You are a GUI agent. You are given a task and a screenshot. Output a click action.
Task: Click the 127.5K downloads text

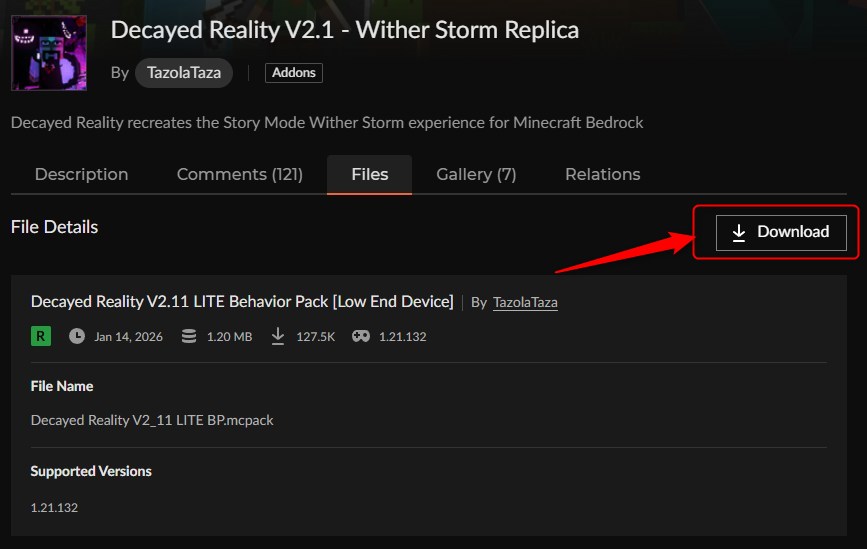[316, 337]
